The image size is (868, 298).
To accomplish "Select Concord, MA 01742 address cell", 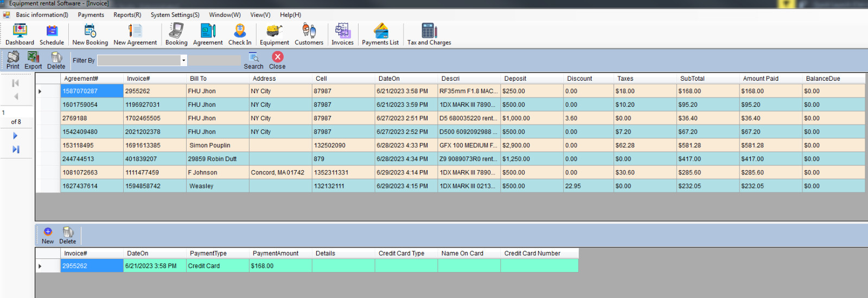I will tap(280, 172).
